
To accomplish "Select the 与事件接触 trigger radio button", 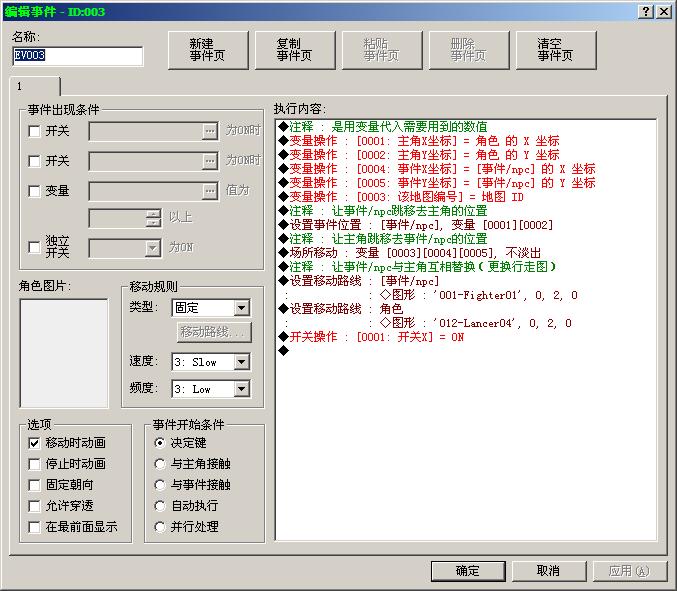I will pyautogui.click(x=160, y=485).
